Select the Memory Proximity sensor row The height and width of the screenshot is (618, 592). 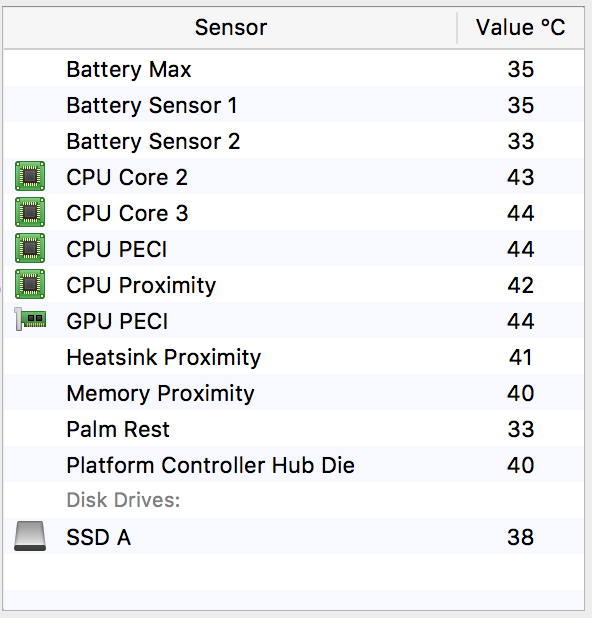294,393
